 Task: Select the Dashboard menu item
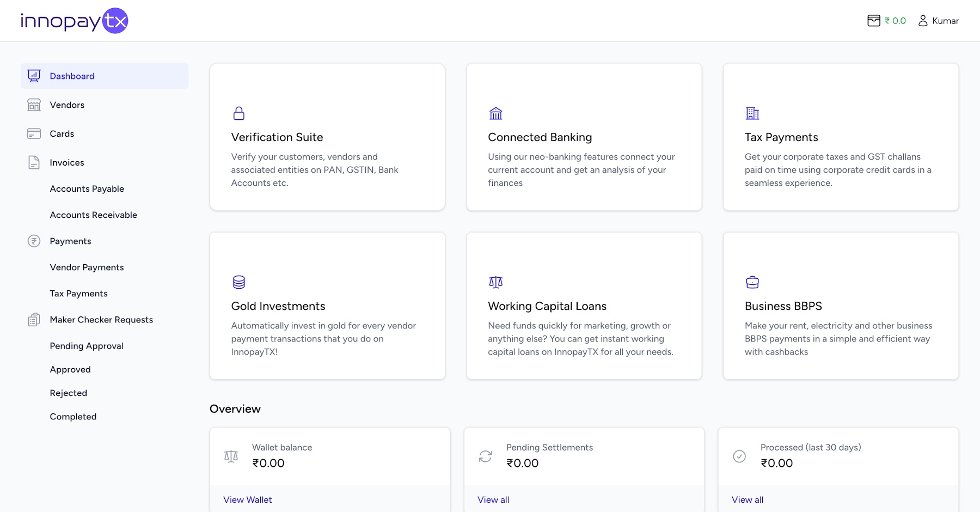pos(72,76)
